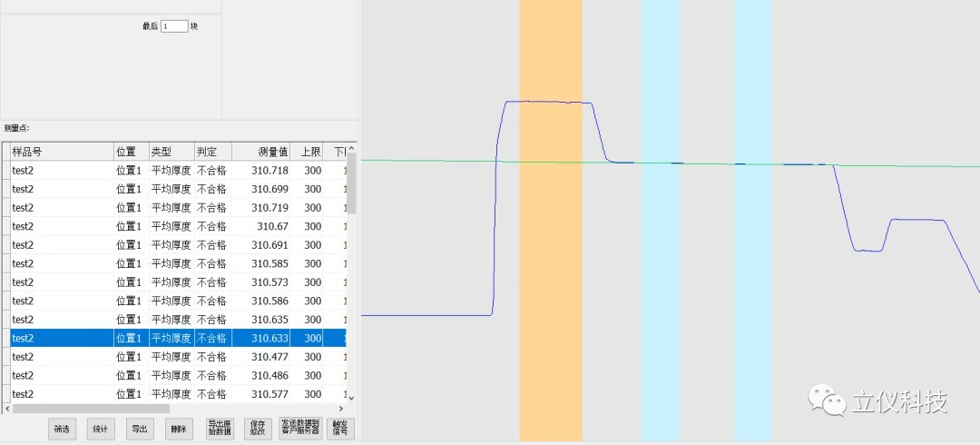Click the horizontal scrollbar left arrow
This screenshot has height=445, width=980.
tap(7, 409)
